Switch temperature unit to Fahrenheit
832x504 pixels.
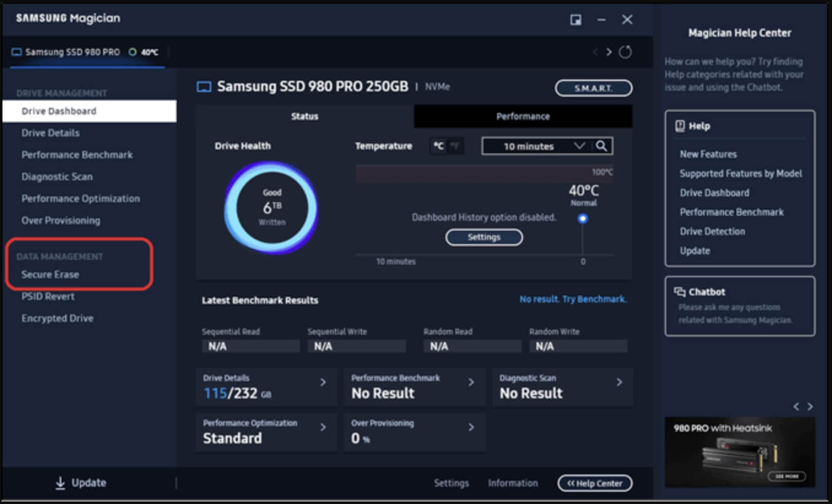tap(455, 146)
